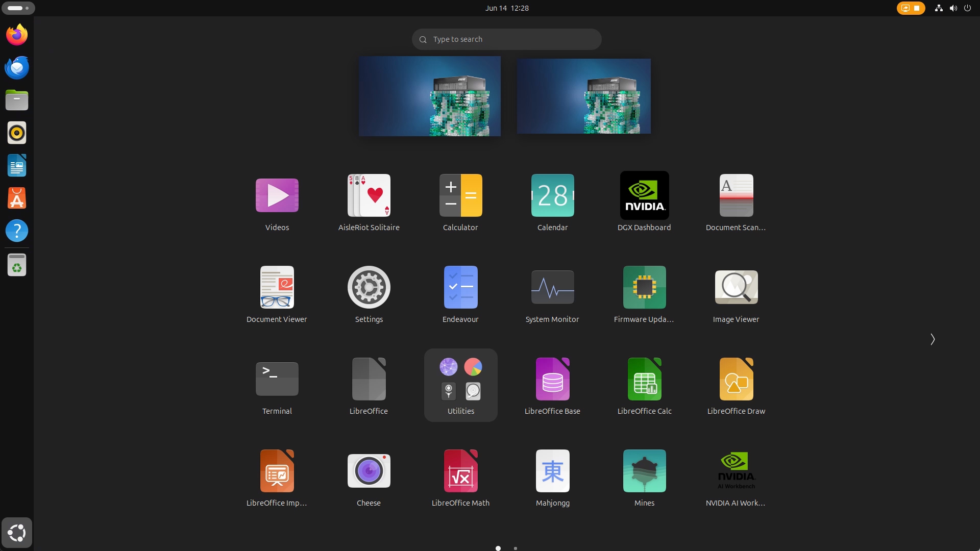
Task: Open App Center from the dock
Action: (17, 198)
